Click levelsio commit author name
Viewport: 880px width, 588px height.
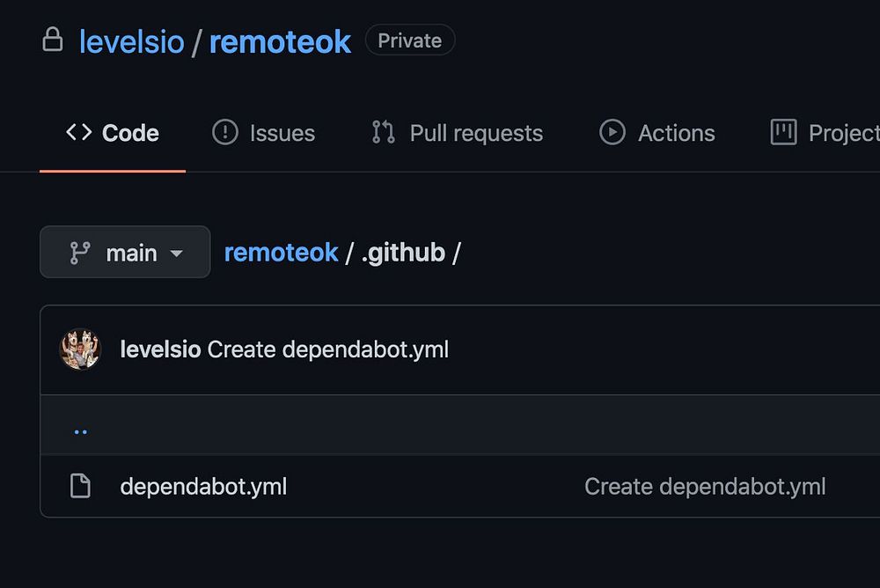(160, 349)
